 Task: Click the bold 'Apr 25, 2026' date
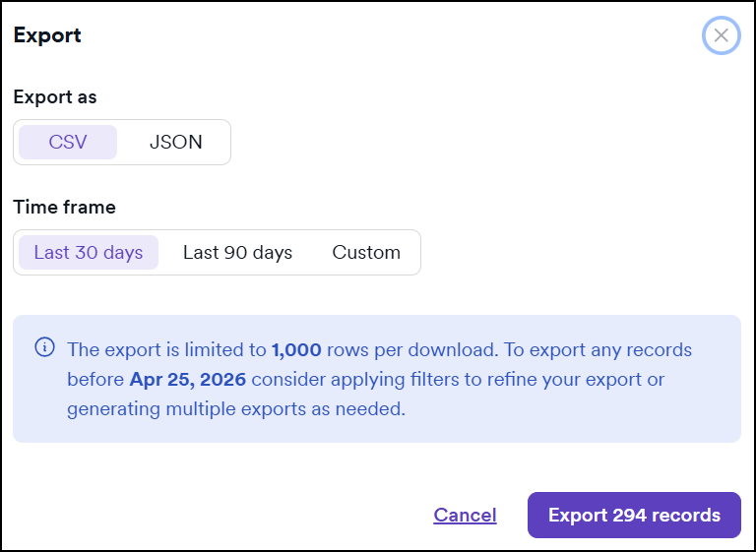click(x=188, y=380)
